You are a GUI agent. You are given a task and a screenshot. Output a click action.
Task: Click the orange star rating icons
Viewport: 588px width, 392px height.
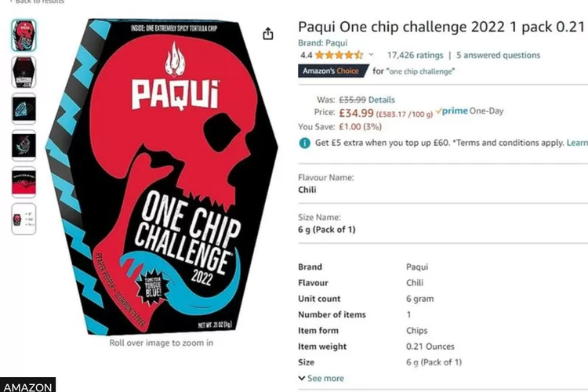(339, 55)
